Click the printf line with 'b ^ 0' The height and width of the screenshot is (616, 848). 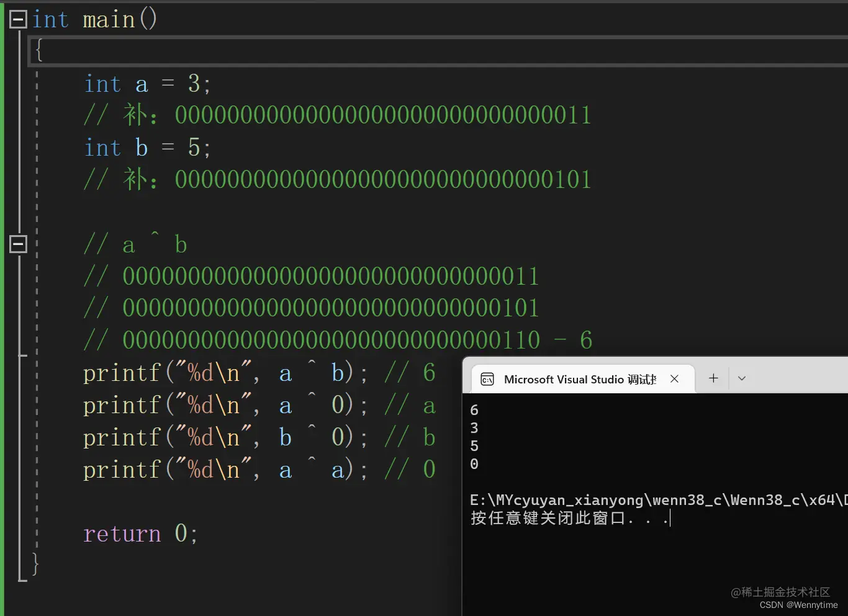click(x=259, y=437)
